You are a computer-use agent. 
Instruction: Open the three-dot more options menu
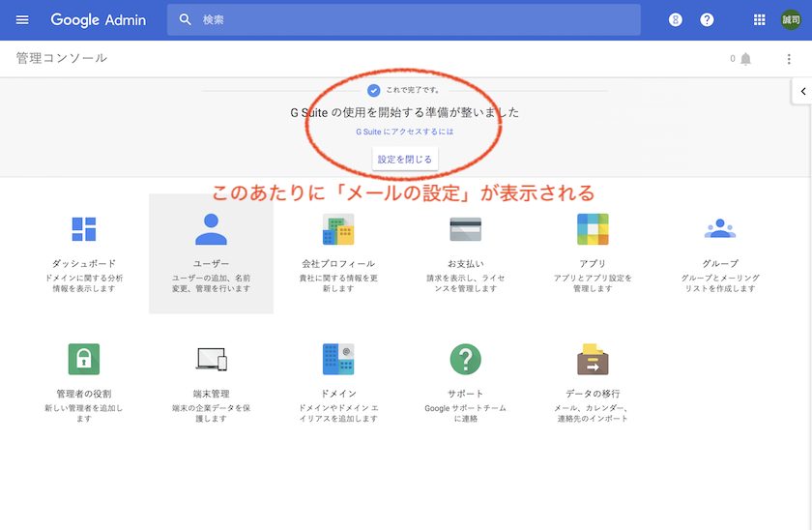[789, 59]
